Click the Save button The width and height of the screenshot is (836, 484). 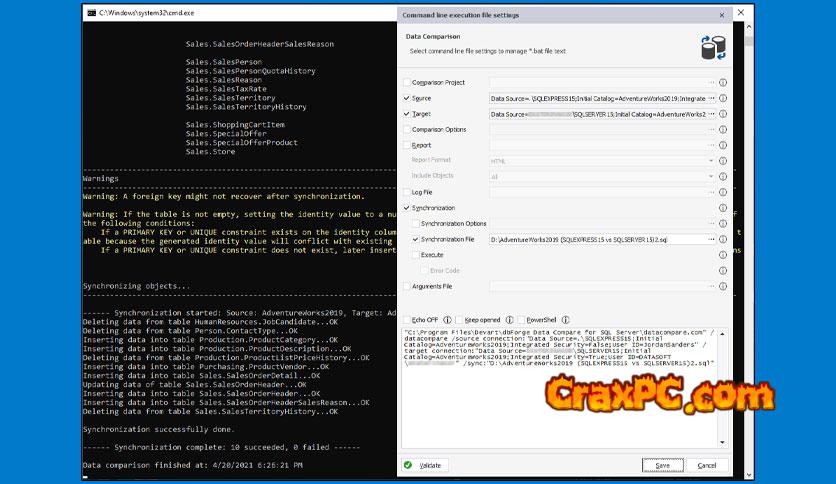click(662, 465)
